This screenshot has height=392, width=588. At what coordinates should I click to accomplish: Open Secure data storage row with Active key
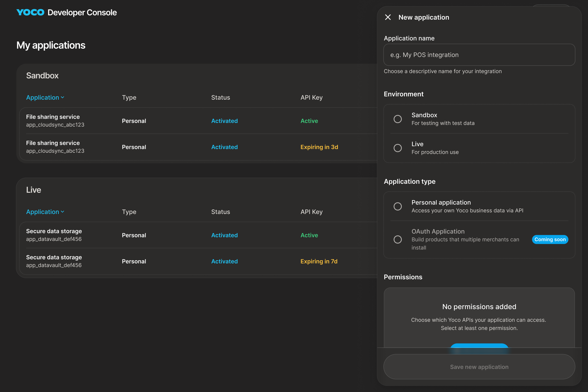tap(198, 235)
